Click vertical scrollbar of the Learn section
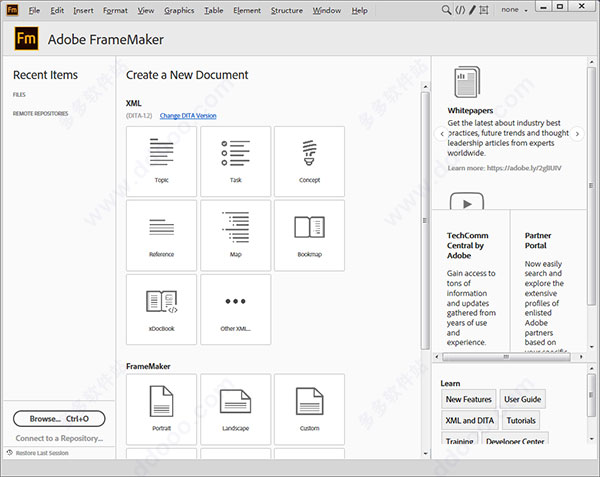 (592, 396)
